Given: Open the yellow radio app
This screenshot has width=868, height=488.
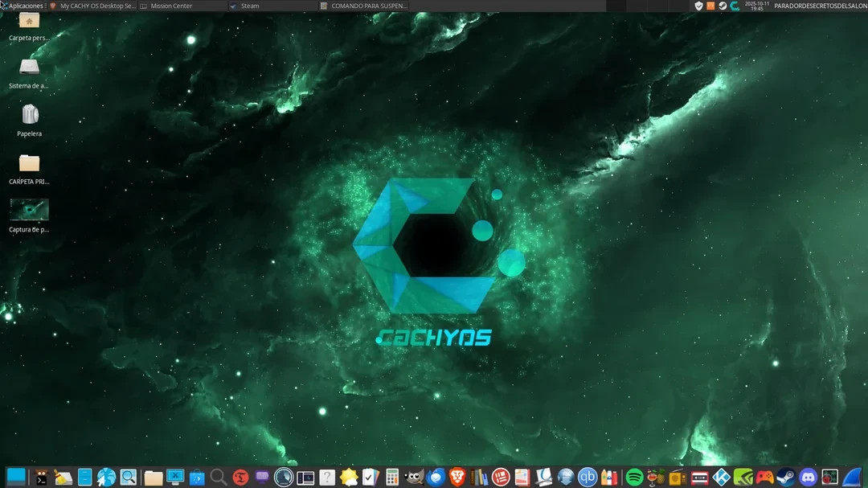Looking at the screenshot, I should pos(678,477).
